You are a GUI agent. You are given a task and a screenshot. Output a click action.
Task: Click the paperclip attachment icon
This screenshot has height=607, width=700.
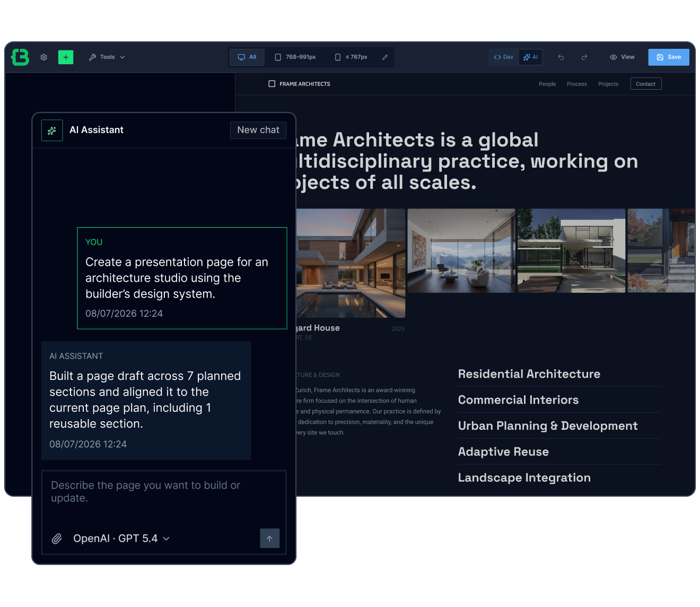coord(57,539)
